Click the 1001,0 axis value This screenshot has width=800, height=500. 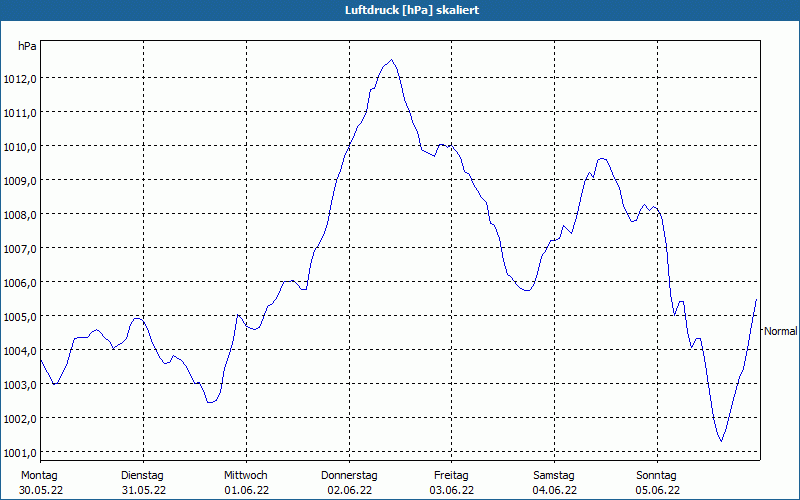[x=20, y=453]
